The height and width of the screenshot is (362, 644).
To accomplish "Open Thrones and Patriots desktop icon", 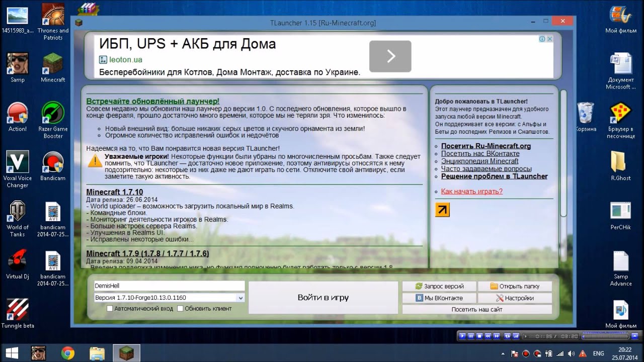I will 53,21.
